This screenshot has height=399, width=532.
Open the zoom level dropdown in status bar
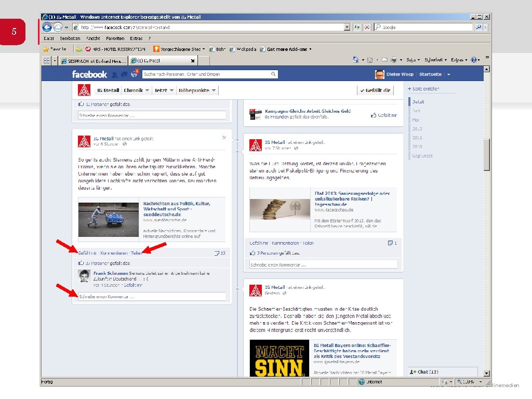pyautogui.click(x=481, y=382)
